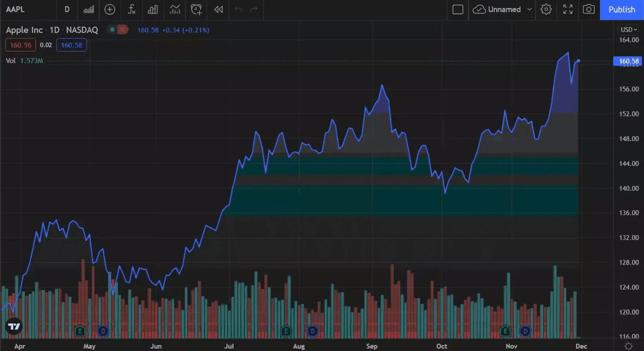Open the indicator templates icon
The width and height of the screenshot is (644, 351).
pyautogui.click(x=175, y=9)
